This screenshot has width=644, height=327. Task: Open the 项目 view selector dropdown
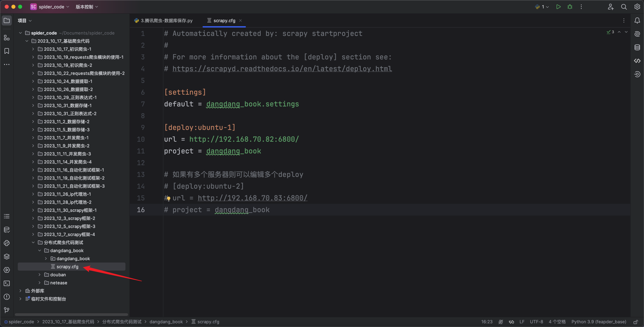click(25, 20)
